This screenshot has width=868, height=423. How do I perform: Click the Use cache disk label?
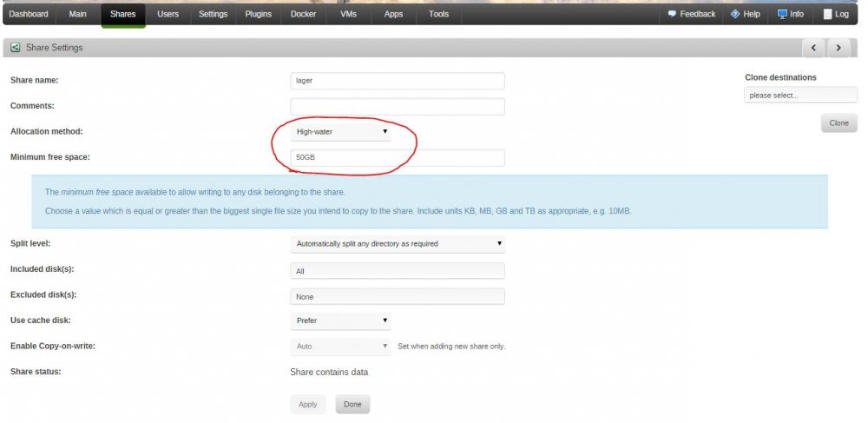[41, 320]
